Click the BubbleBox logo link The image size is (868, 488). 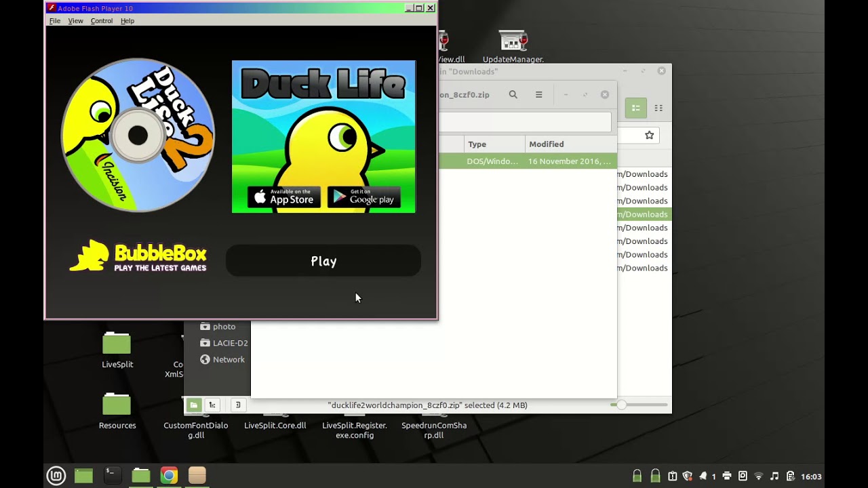point(138,256)
